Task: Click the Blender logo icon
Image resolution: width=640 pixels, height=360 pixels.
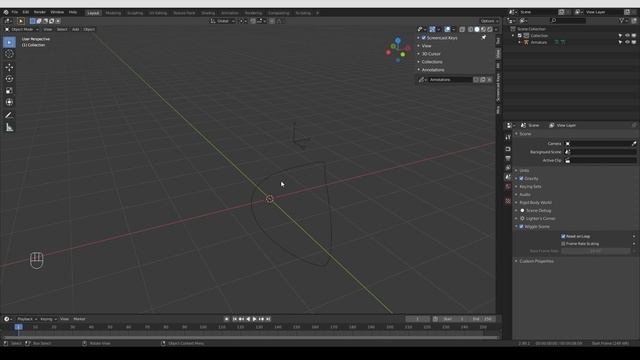Action: click(6, 12)
